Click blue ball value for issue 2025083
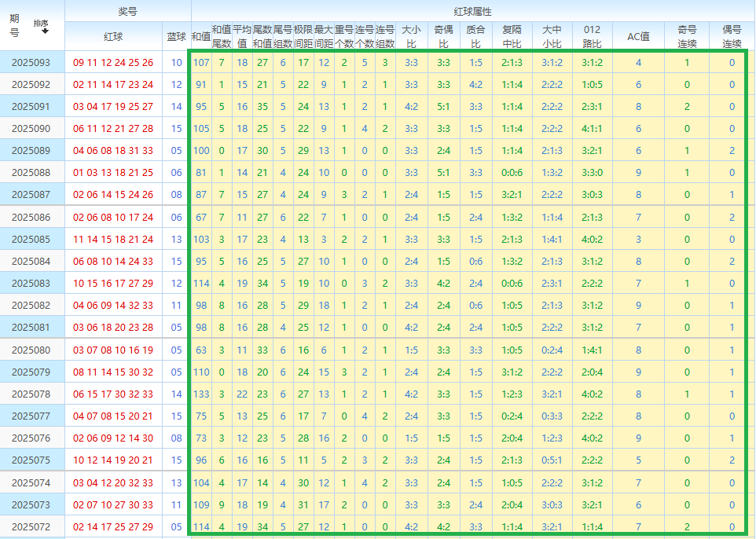This screenshot has height=539, width=756. 176,283
